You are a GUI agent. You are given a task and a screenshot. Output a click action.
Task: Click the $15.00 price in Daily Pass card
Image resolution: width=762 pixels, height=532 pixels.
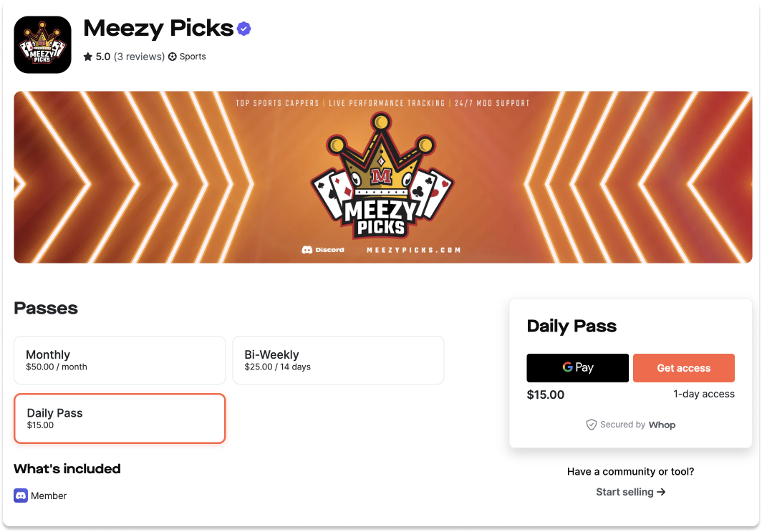click(x=546, y=395)
